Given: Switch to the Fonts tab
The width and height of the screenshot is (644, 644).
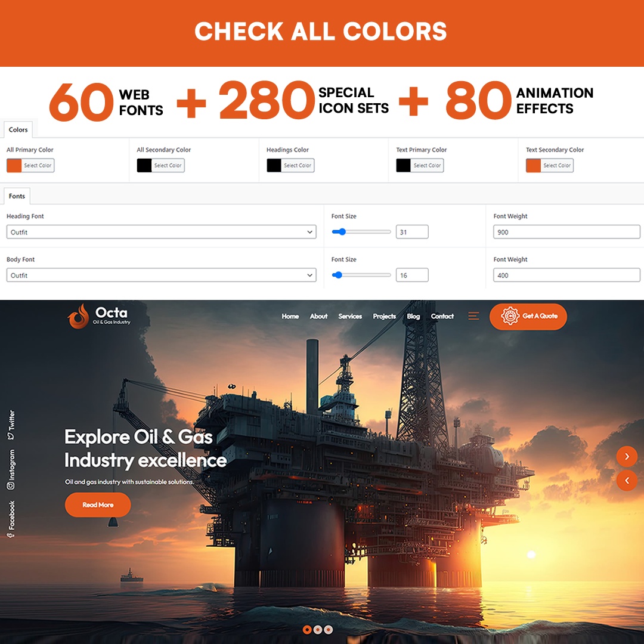Looking at the screenshot, I should [x=17, y=196].
